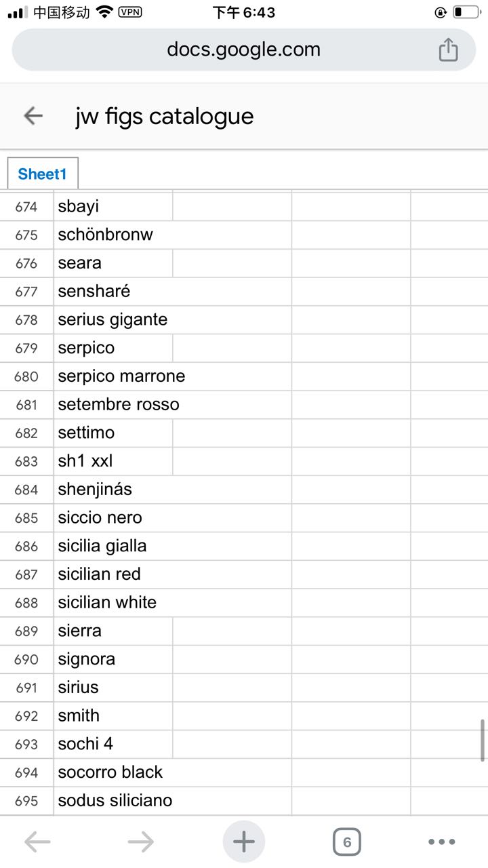Tap the browser forward arrow in bottom bar
488x868 pixels.
coord(140,842)
